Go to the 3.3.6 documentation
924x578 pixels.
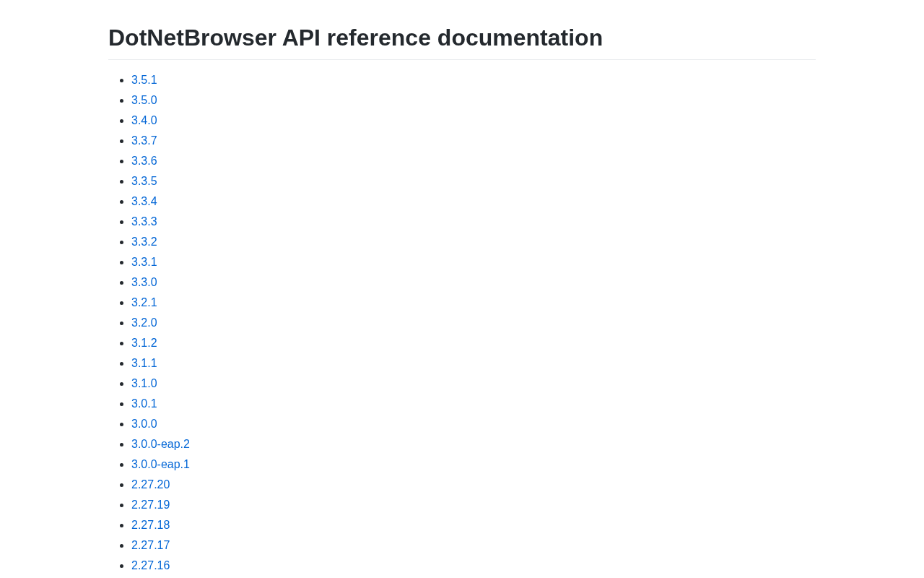(x=144, y=161)
